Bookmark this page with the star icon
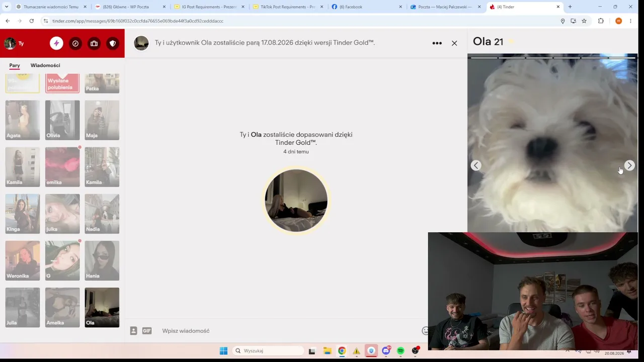The height and width of the screenshot is (362, 644). tap(584, 21)
